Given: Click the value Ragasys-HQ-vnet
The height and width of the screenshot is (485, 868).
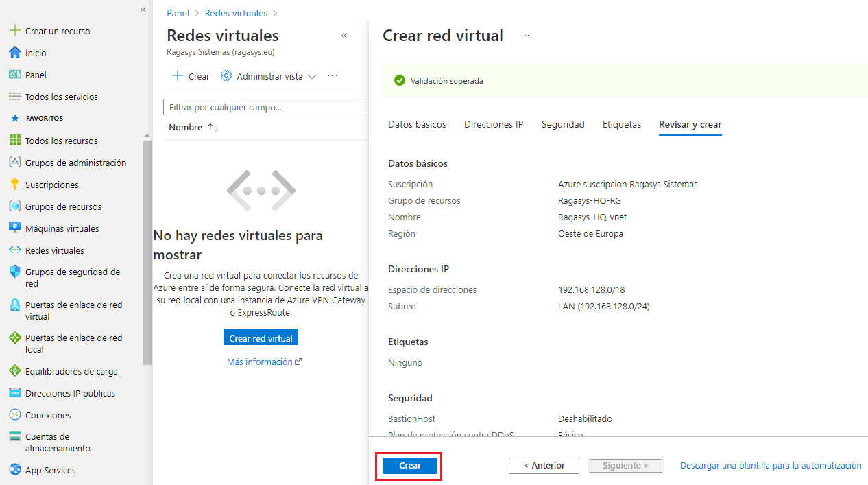Looking at the screenshot, I should (x=592, y=217).
